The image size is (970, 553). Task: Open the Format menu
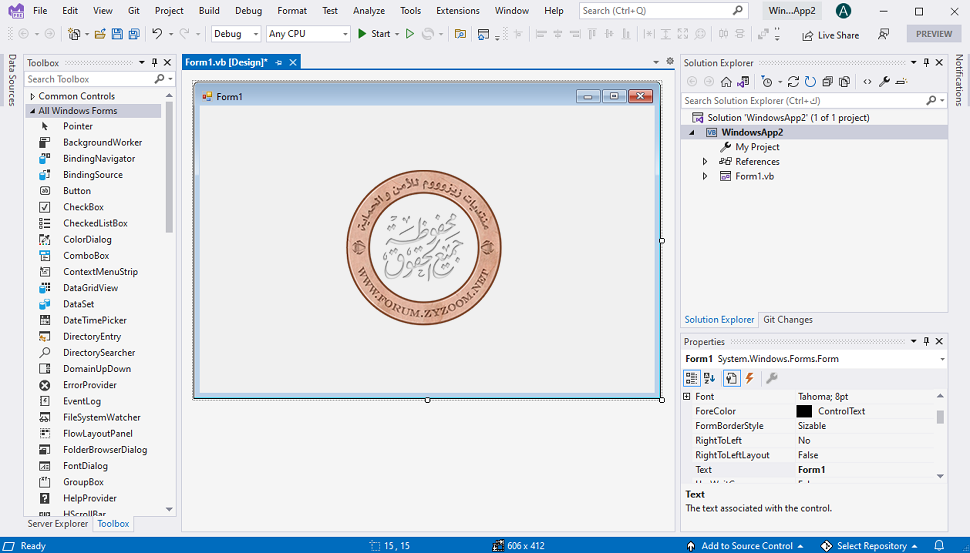click(292, 11)
